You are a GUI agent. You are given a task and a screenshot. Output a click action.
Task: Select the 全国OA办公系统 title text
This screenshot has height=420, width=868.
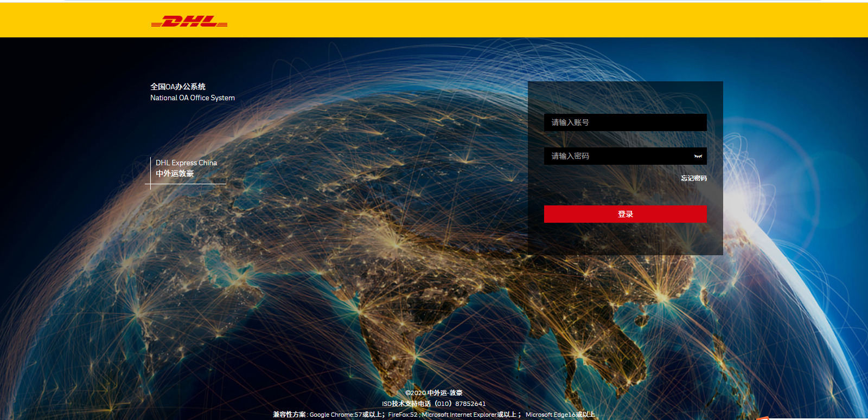tap(178, 87)
